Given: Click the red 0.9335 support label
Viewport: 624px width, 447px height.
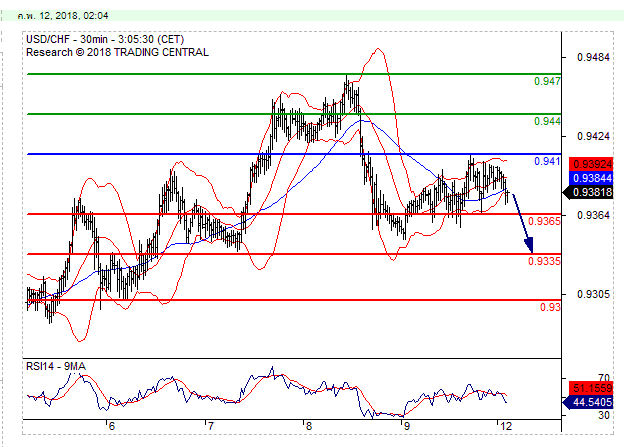Looking at the screenshot, I should pos(544,261).
